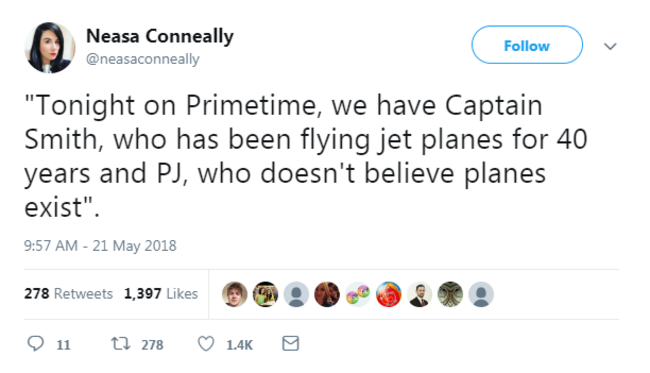Click first liker avatar with blond hair
Screen dimensions: 650x373
coord(235,294)
